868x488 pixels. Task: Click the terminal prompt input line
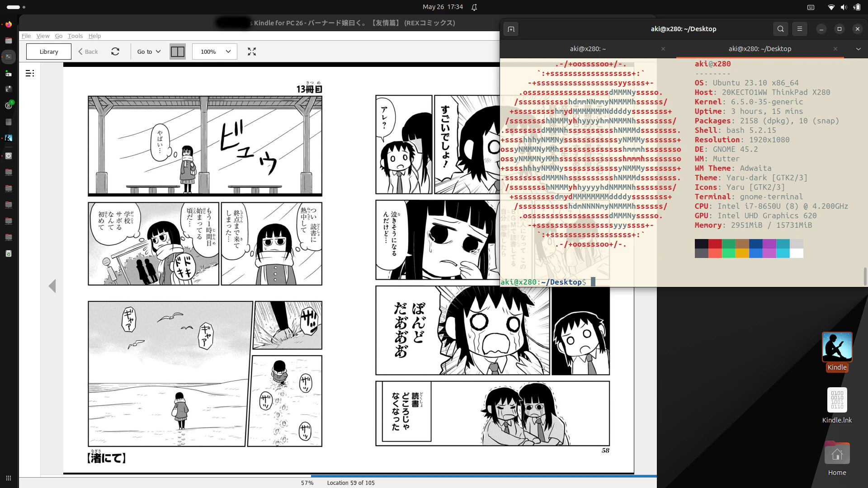pos(547,282)
